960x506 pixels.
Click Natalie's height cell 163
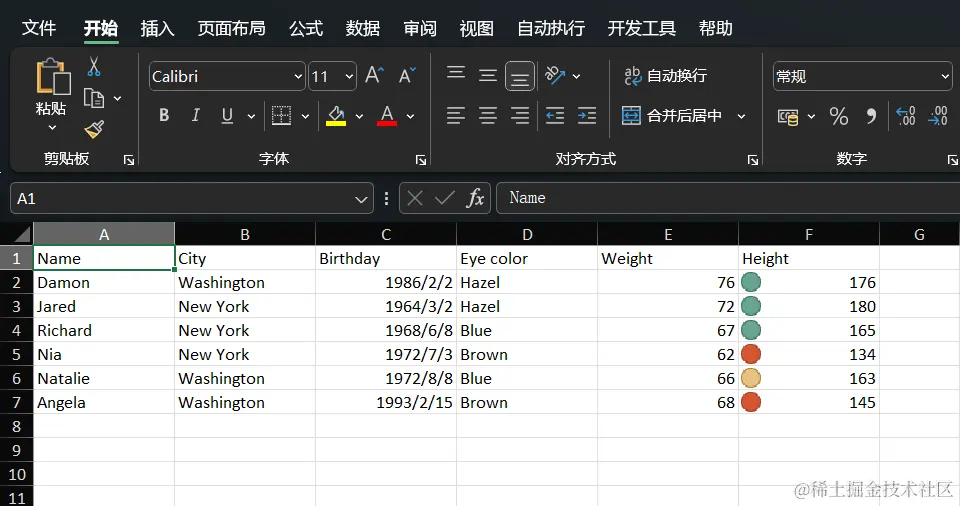click(x=809, y=379)
